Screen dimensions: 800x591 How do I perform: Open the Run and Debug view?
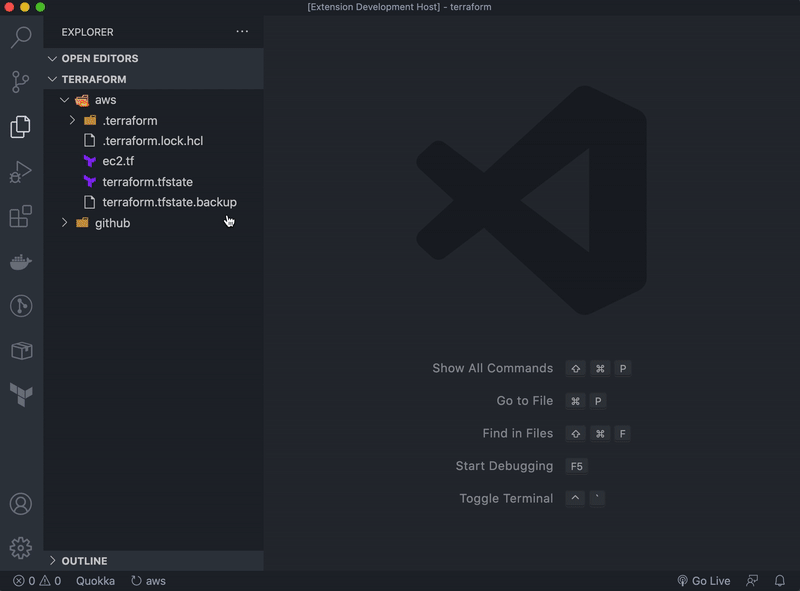point(20,171)
